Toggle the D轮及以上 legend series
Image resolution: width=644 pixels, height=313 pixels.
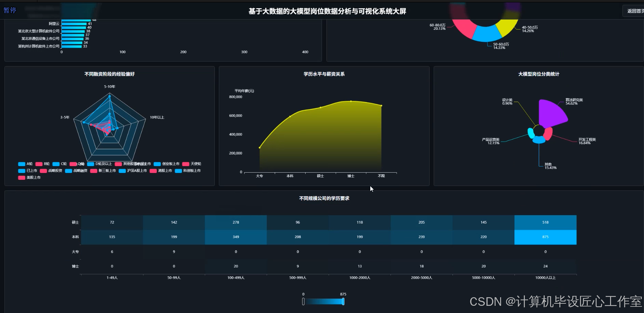(100, 164)
